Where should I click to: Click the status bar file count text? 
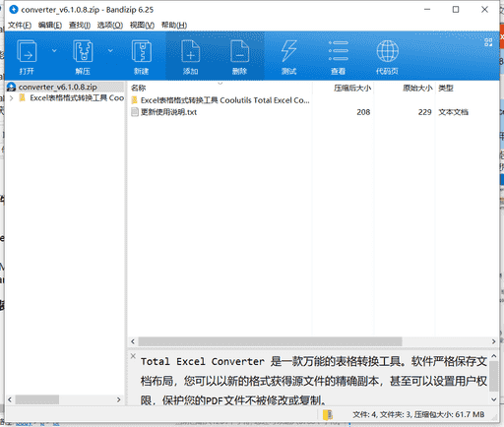tap(418, 415)
